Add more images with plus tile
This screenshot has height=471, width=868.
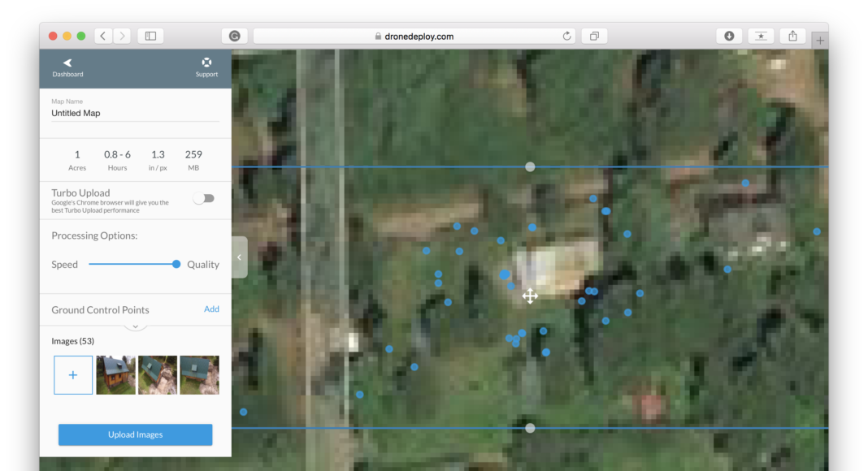[x=73, y=375]
